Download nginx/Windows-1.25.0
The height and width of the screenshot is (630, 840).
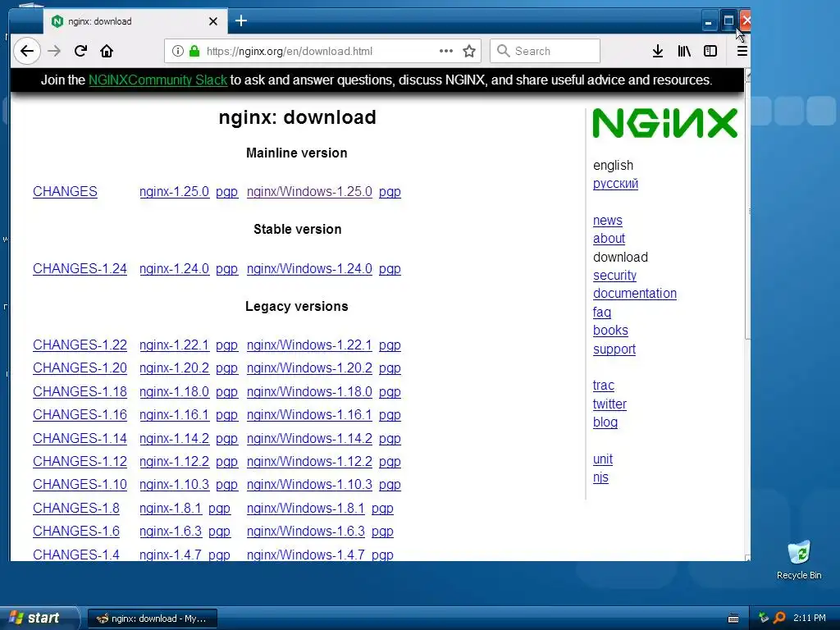pyautogui.click(x=309, y=191)
